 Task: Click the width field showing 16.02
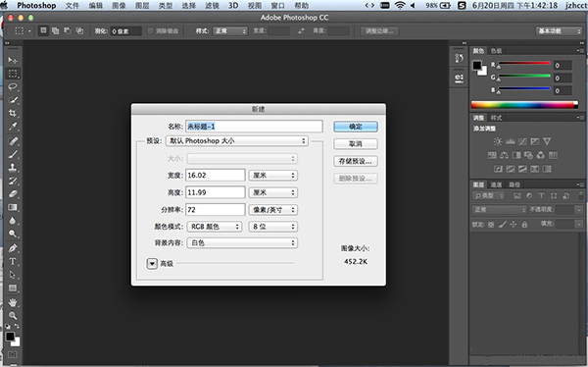coord(216,175)
